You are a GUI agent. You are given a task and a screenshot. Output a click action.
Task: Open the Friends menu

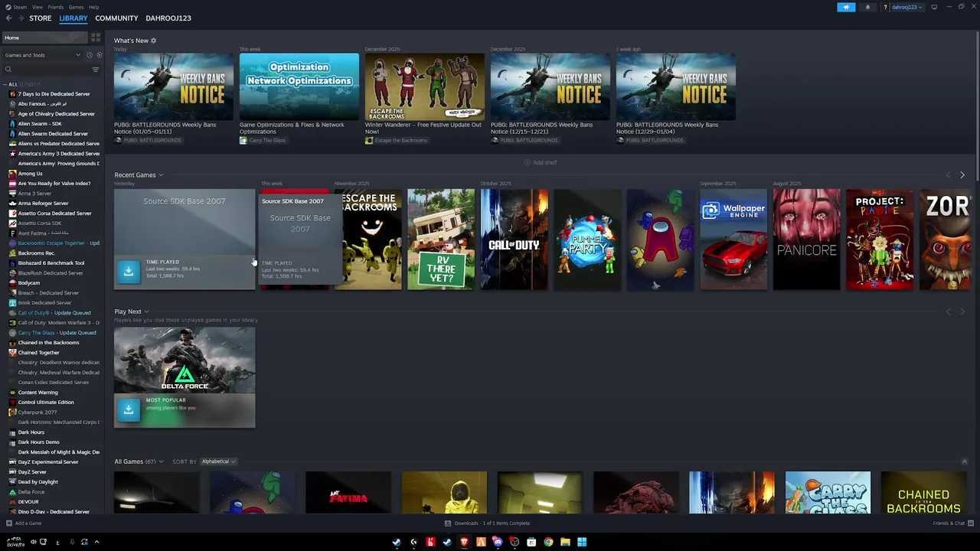(x=56, y=7)
